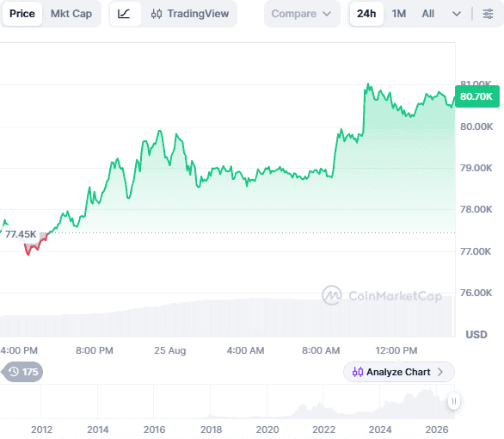Select the 24h time range

tap(366, 14)
